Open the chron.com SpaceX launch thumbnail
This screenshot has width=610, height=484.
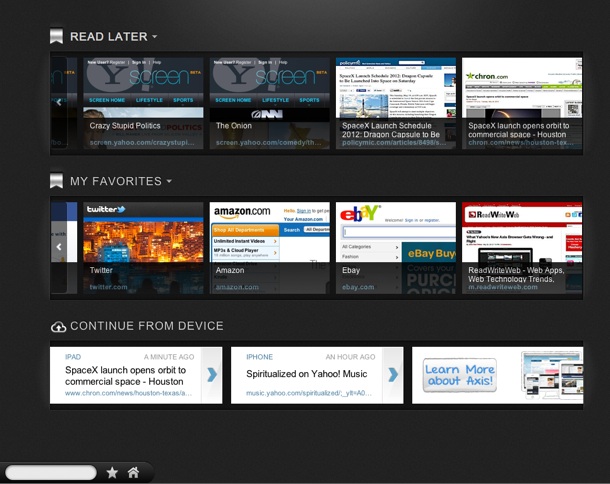(522, 103)
